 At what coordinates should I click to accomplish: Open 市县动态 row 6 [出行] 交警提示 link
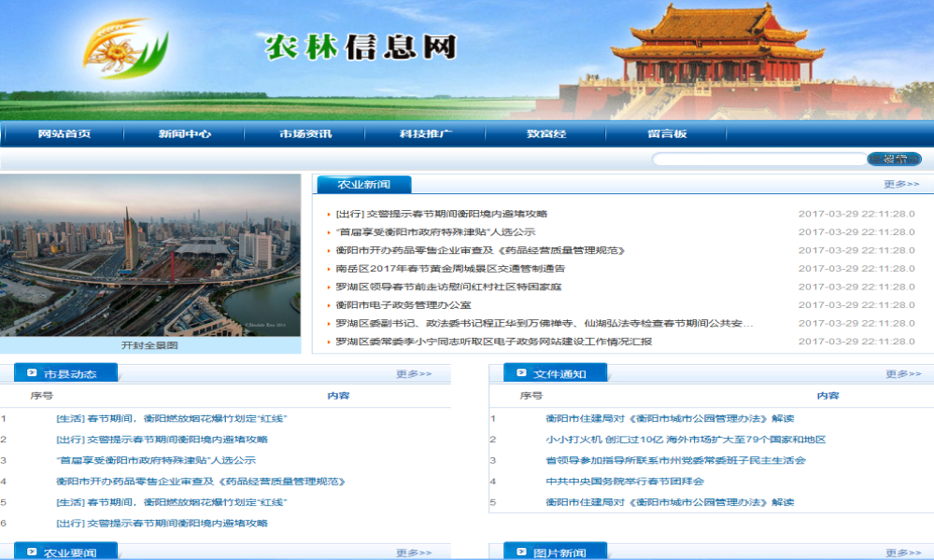point(162,523)
